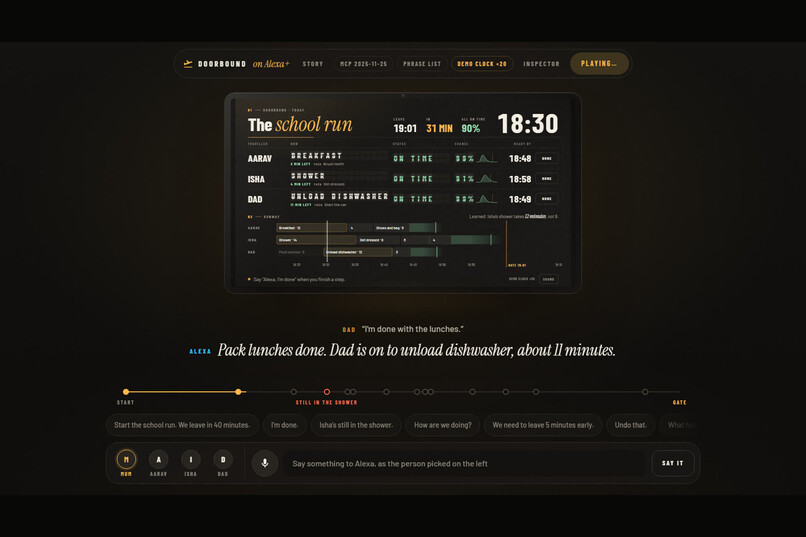Click Isha's chance distribution curve
Screen dimensions: 806x537
coord(486,178)
